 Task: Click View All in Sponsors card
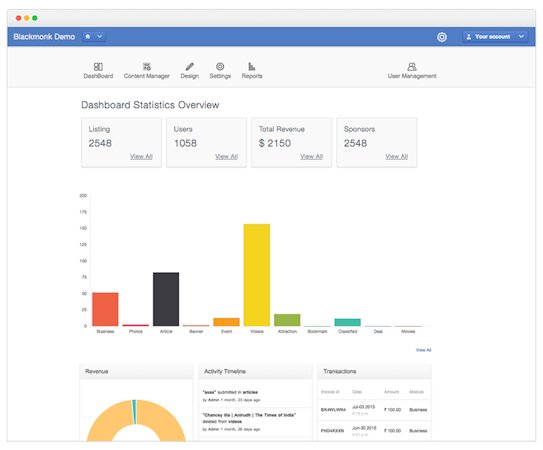(397, 157)
